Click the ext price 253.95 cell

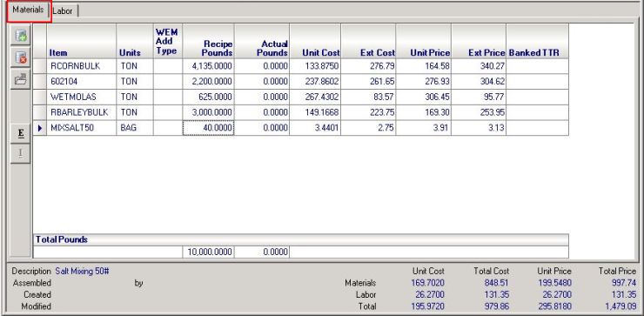pos(479,112)
